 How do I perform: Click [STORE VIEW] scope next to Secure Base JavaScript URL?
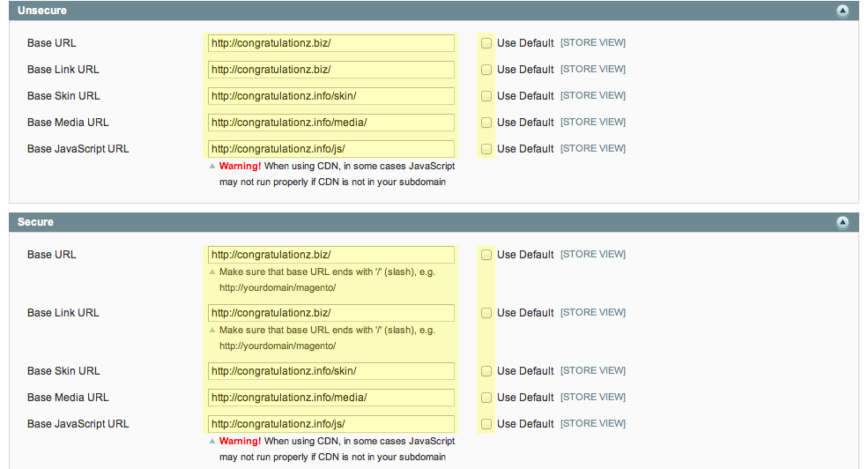593,423
